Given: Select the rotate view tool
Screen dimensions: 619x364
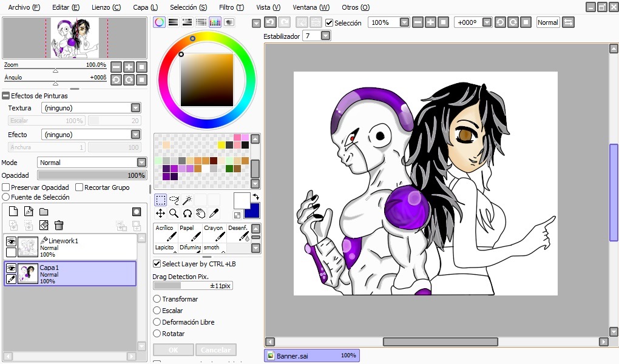Looking at the screenshot, I should [x=187, y=214].
